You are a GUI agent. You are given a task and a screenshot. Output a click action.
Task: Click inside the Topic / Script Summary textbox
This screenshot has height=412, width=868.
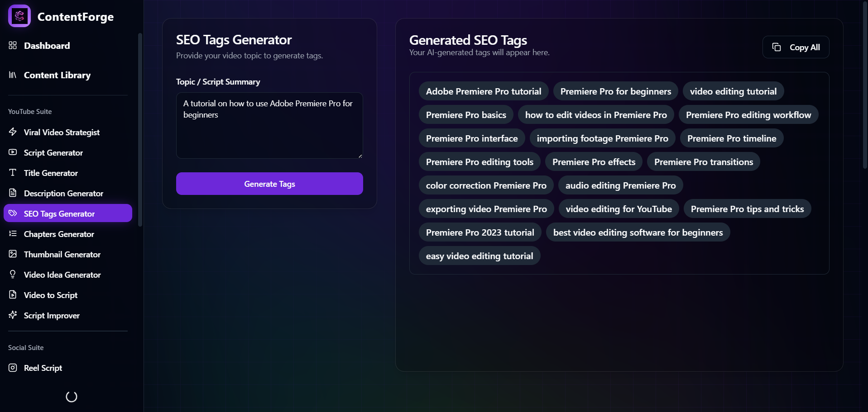click(269, 125)
